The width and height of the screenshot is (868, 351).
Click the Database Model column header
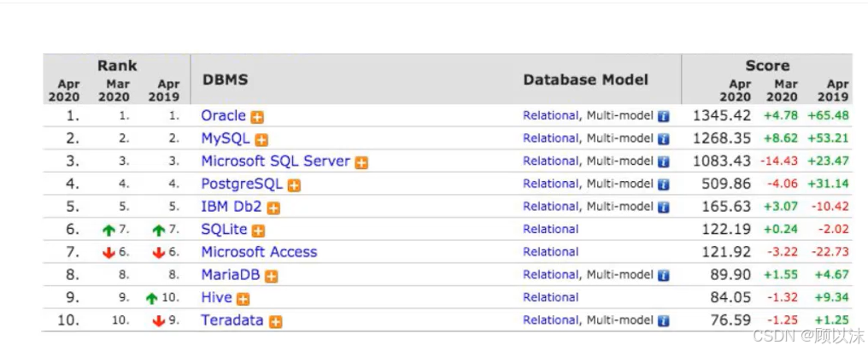(586, 79)
